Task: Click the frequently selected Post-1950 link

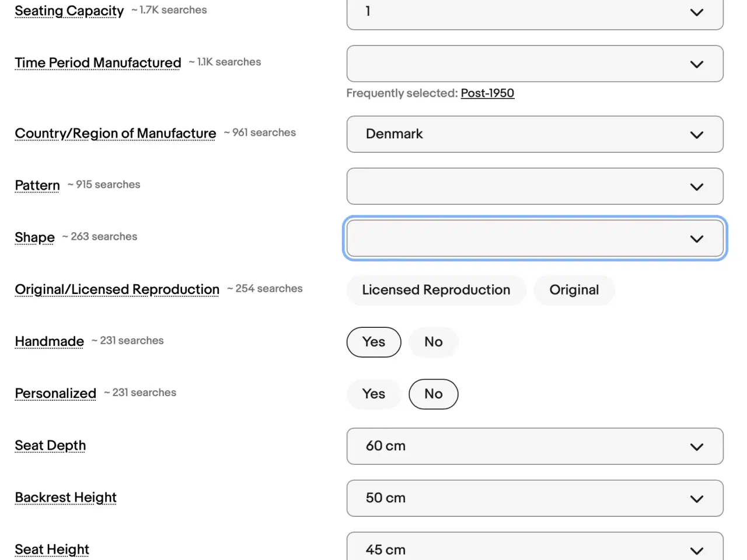Action: click(487, 93)
